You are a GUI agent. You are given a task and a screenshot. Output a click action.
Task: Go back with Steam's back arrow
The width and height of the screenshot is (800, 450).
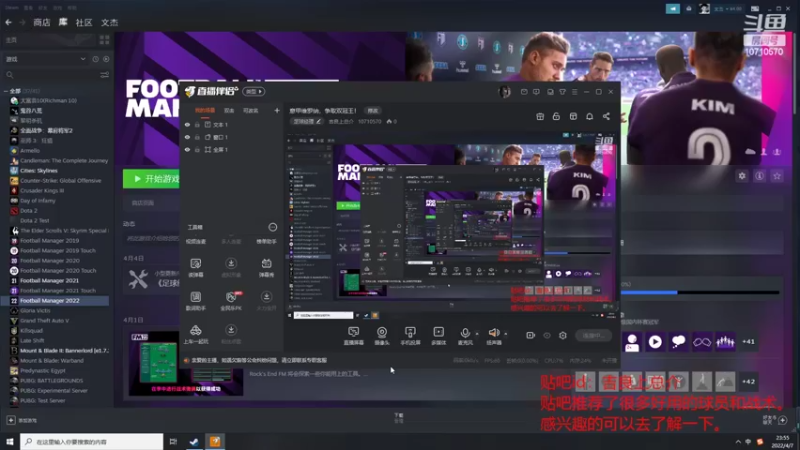[8, 22]
